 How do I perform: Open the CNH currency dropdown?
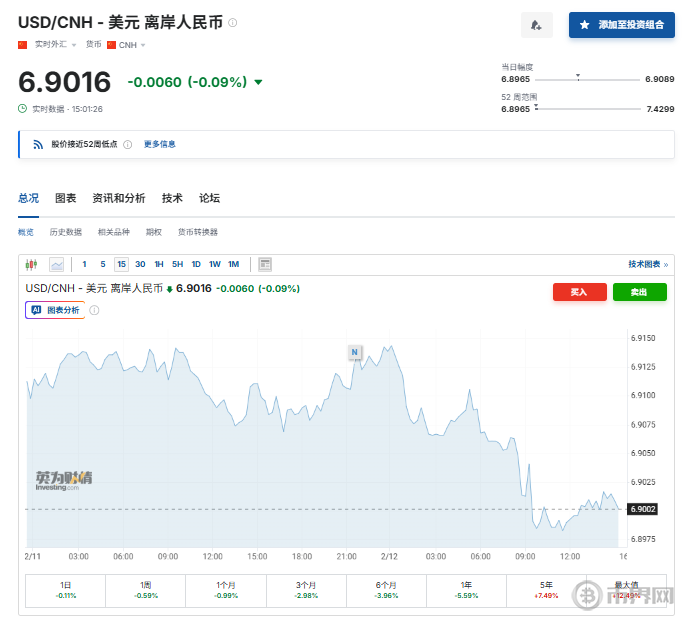point(126,45)
